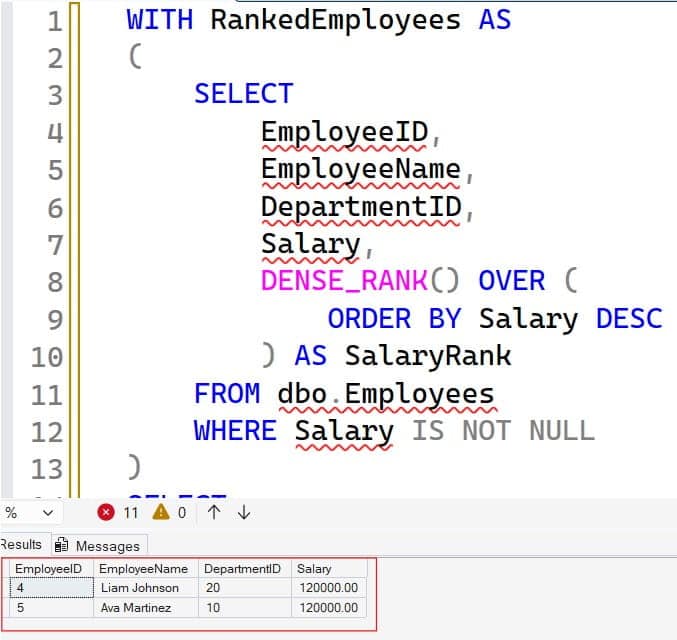Switch to the Results tab
This screenshot has width=677, height=640.
pos(20,545)
